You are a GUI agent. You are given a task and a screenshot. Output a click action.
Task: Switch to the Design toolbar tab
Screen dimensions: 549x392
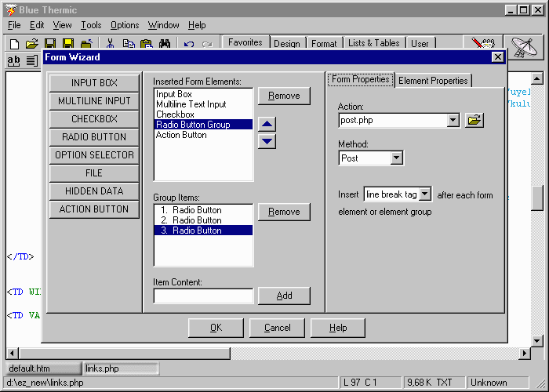pos(287,44)
